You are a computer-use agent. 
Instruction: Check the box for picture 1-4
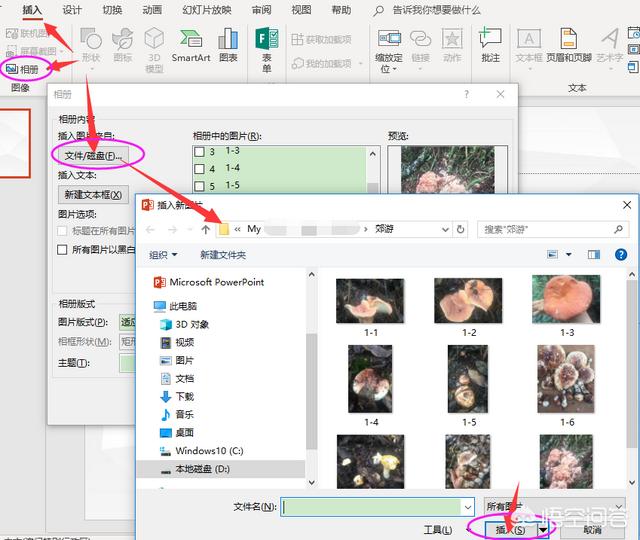(199, 169)
